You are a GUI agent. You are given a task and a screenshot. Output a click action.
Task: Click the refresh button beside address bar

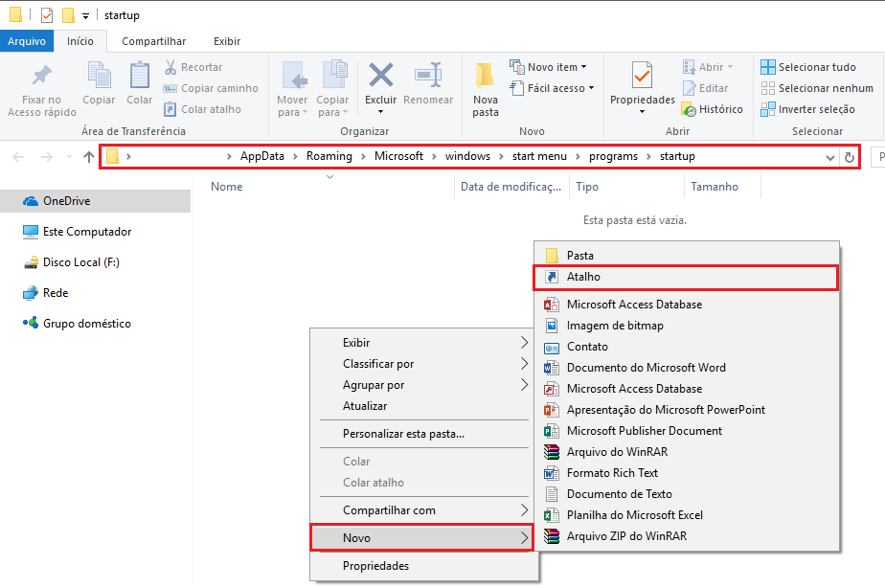click(850, 157)
